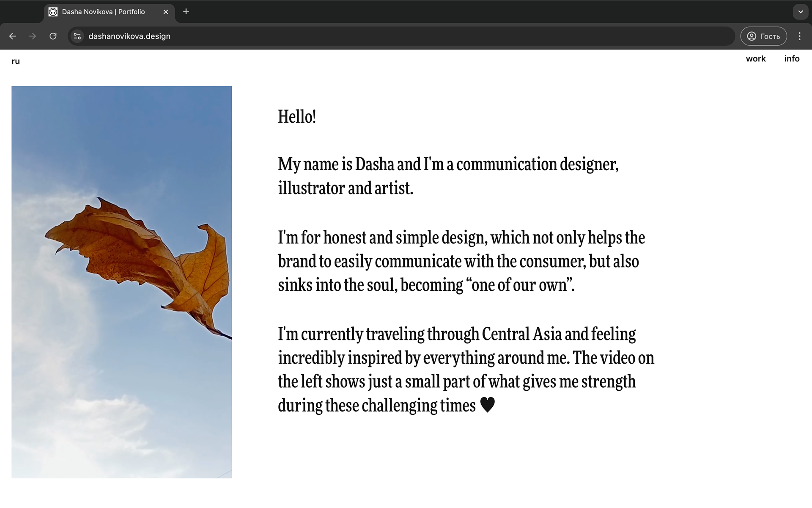Reload the page with the refresh icon
Image resolution: width=812 pixels, height=508 pixels.
pyautogui.click(x=53, y=36)
